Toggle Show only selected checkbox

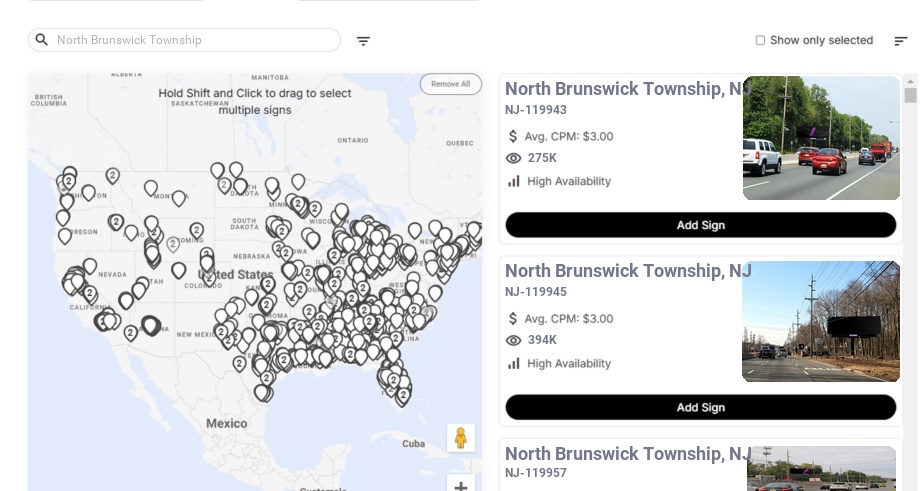760,41
